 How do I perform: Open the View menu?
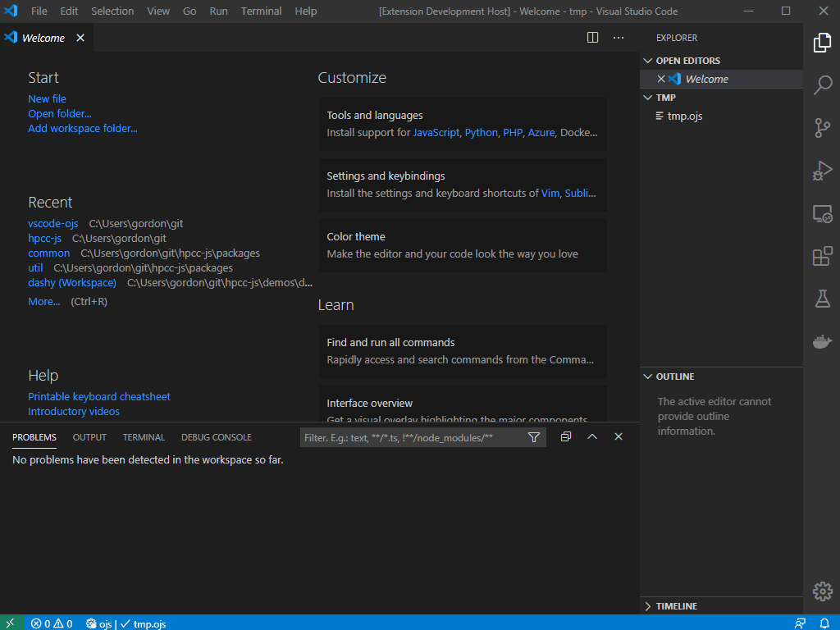click(158, 11)
